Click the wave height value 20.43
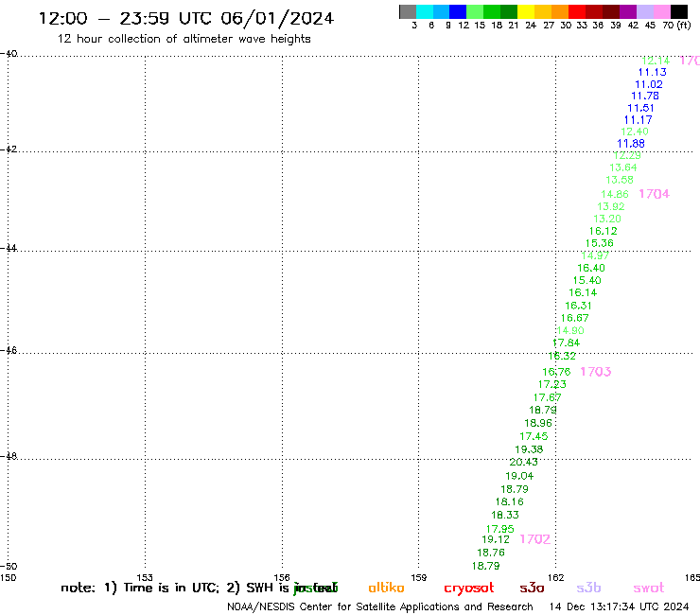This screenshot has height=615, width=700. pos(524,463)
